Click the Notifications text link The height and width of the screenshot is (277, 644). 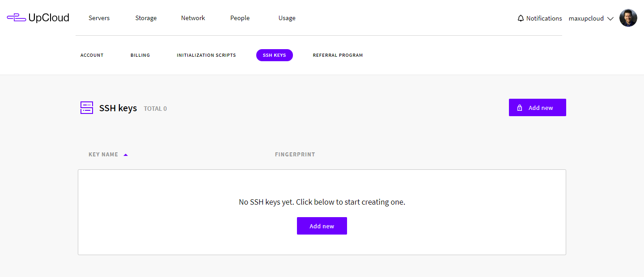[x=544, y=18]
